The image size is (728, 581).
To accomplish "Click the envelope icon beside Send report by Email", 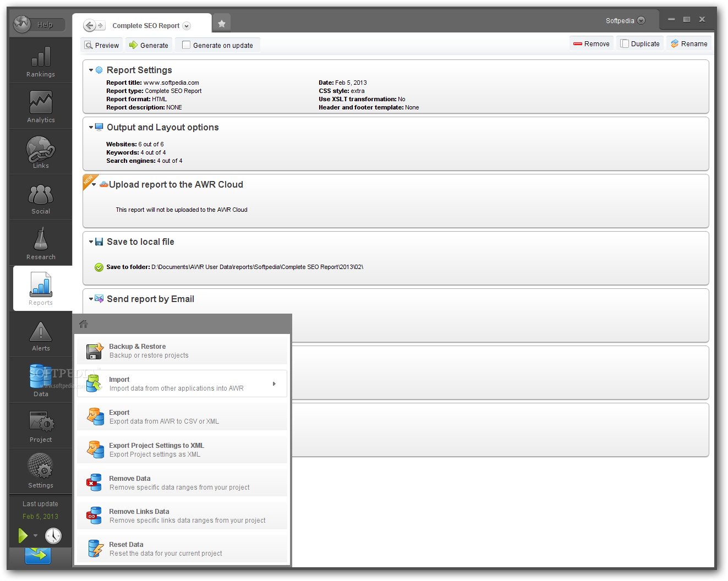I will pyautogui.click(x=99, y=299).
